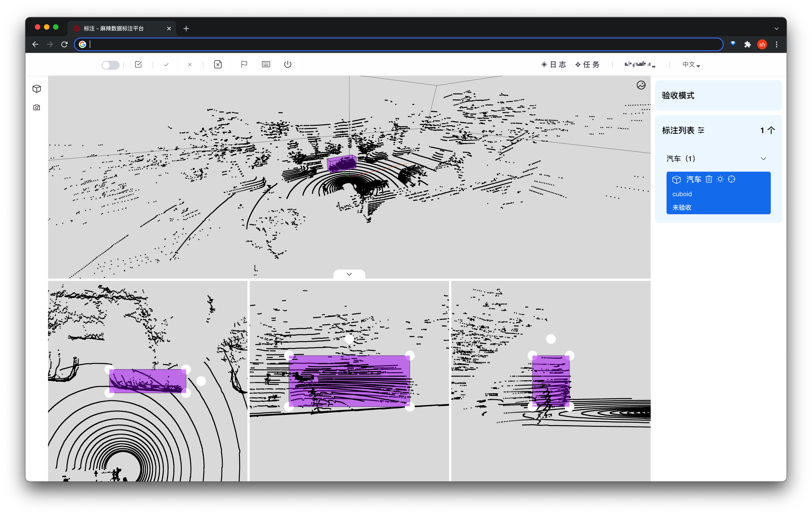Open the 任务 task menu

[x=587, y=64]
